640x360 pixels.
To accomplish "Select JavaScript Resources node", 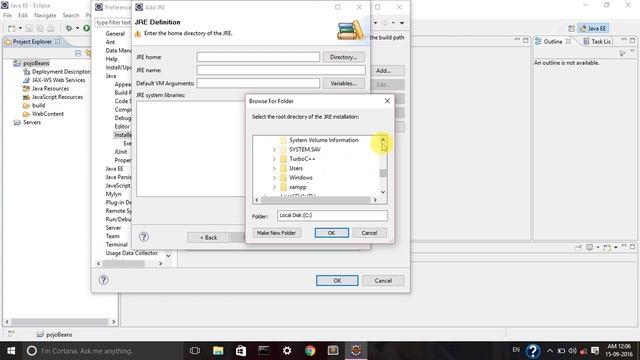I will point(58,97).
